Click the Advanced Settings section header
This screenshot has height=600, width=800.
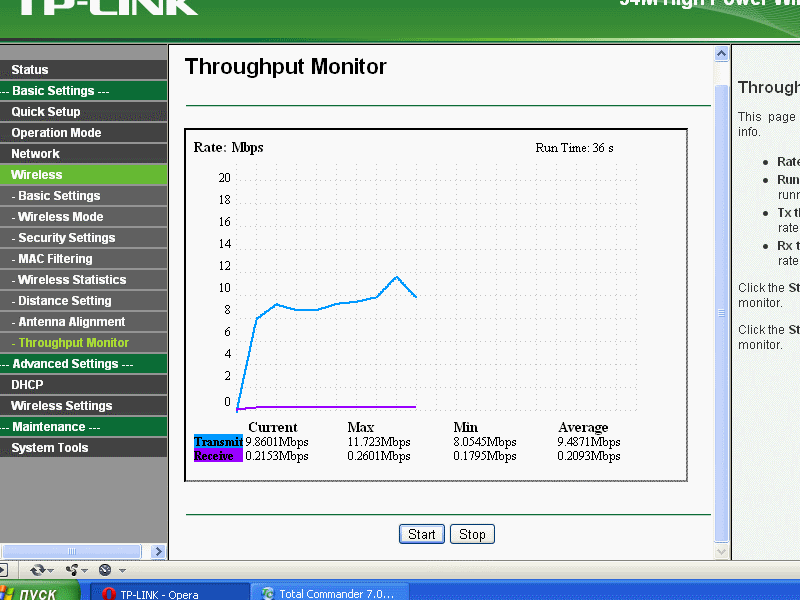coord(83,364)
